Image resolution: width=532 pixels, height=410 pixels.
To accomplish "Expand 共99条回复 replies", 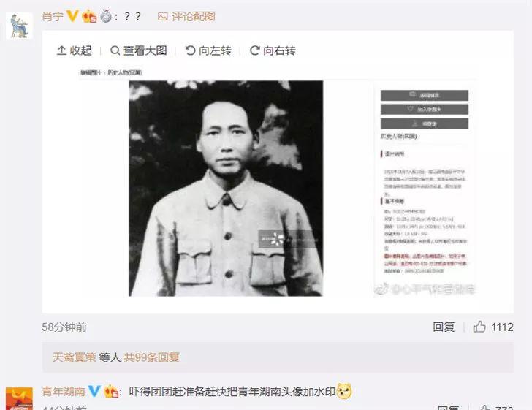I will coord(151,357).
